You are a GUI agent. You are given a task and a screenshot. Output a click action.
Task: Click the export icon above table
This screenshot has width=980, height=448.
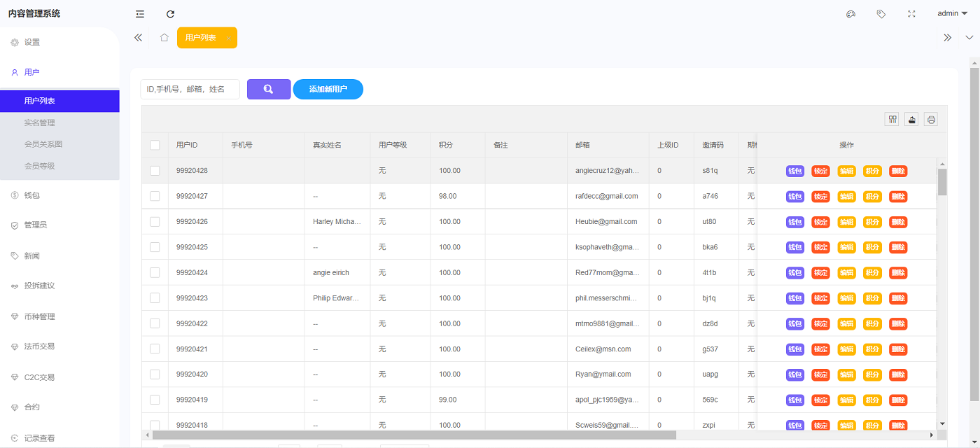(x=911, y=120)
